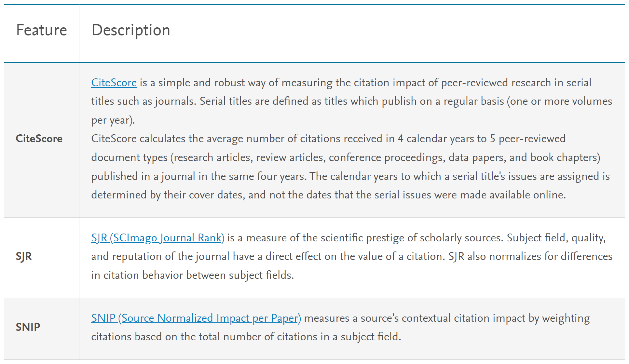The image size is (629, 364).
Task: Click the line "in citation behavior between subject fields."
Action: tap(192, 275)
